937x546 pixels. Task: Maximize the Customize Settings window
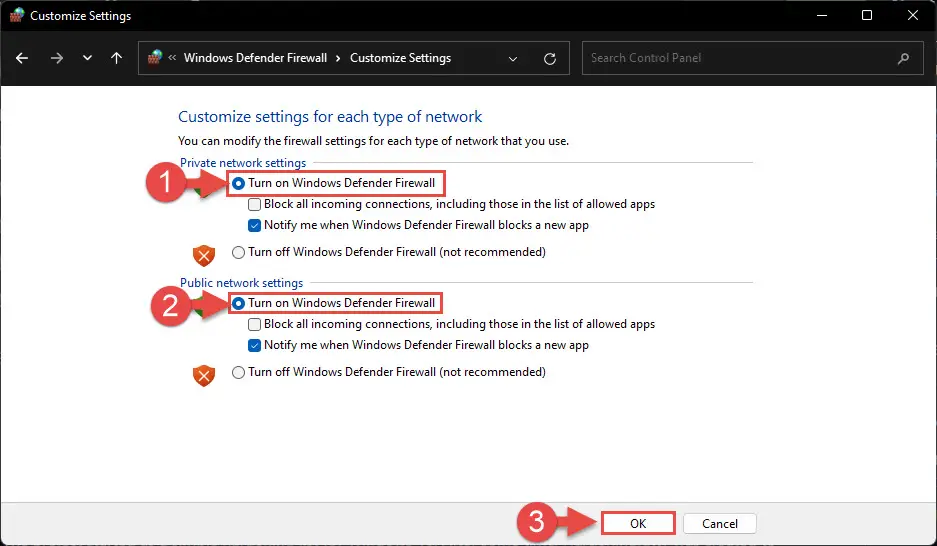(x=867, y=15)
